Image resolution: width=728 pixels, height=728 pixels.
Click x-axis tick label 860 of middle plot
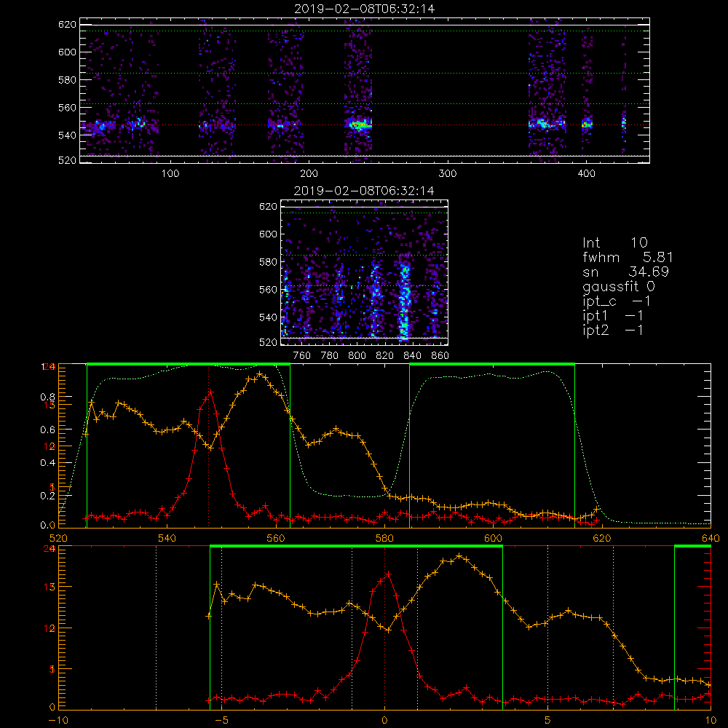pos(440,356)
